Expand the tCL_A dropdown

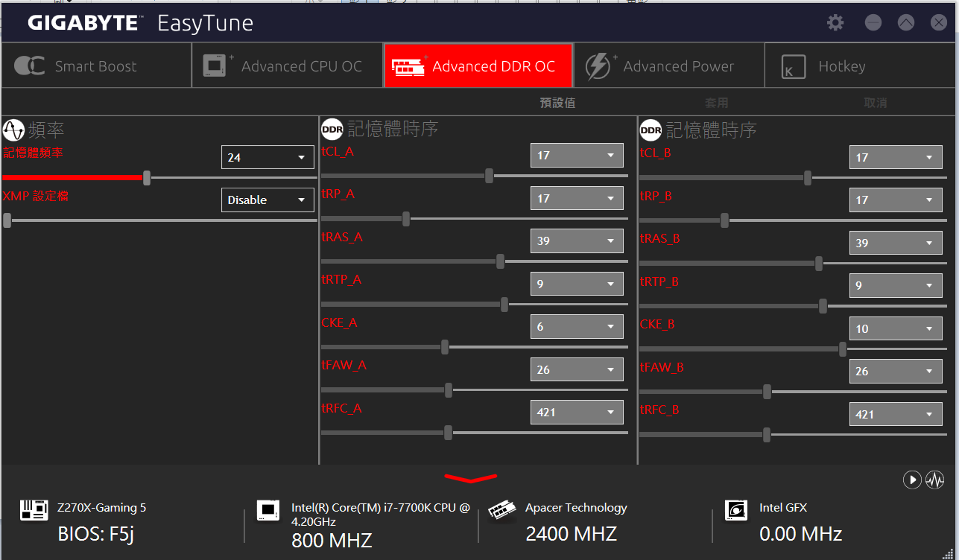click(x=577, y=155)
